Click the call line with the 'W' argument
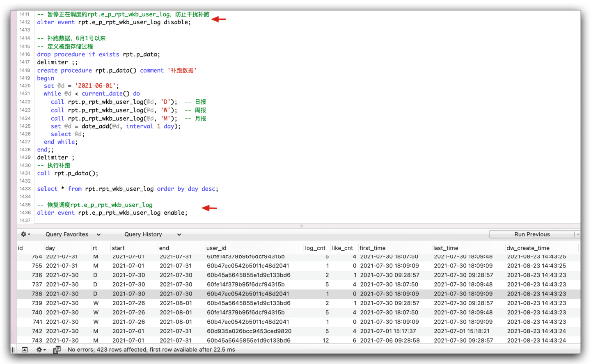Viewport: 591px width, 364px height. tap(128, 110)
